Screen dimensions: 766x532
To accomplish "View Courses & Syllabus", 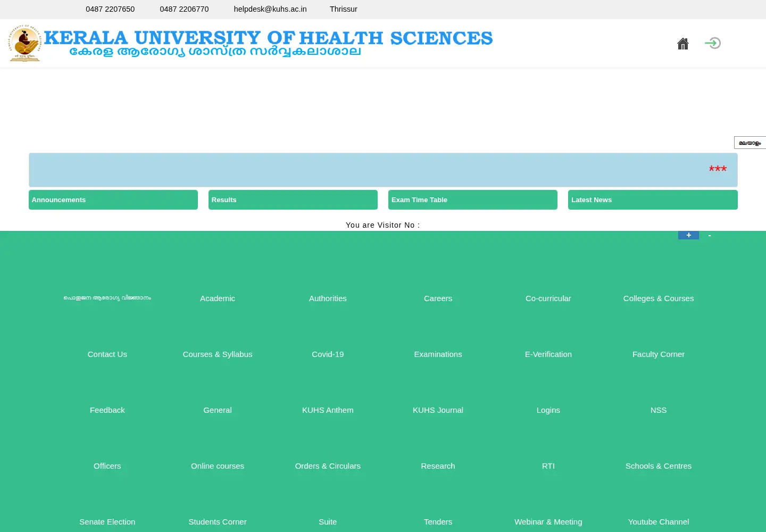I will point(218,354).
